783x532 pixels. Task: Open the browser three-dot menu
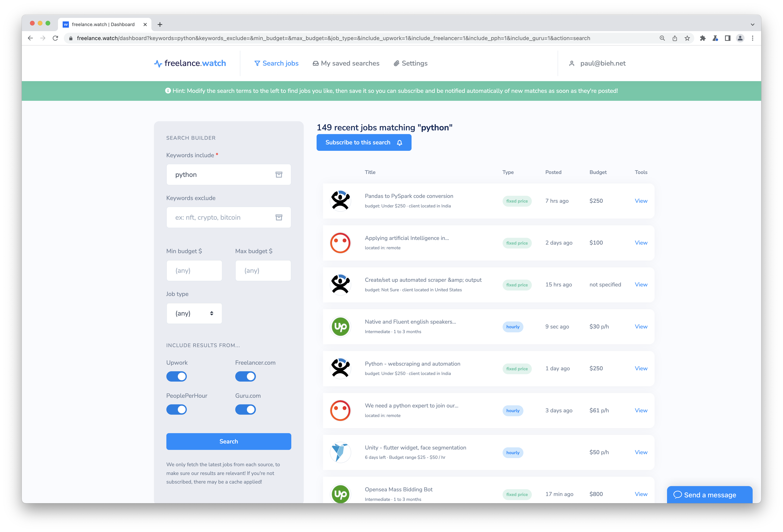[x=752, y=38]
